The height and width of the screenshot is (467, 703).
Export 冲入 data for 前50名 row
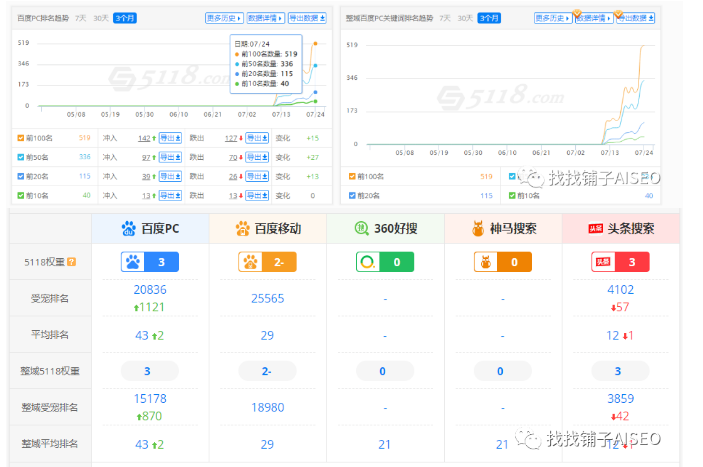coord(170,157)
